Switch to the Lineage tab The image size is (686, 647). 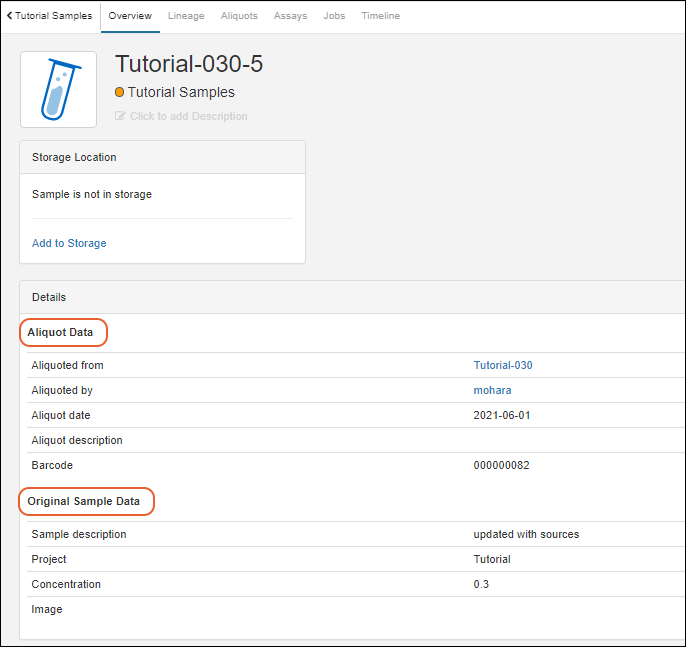tap(186, 16)
